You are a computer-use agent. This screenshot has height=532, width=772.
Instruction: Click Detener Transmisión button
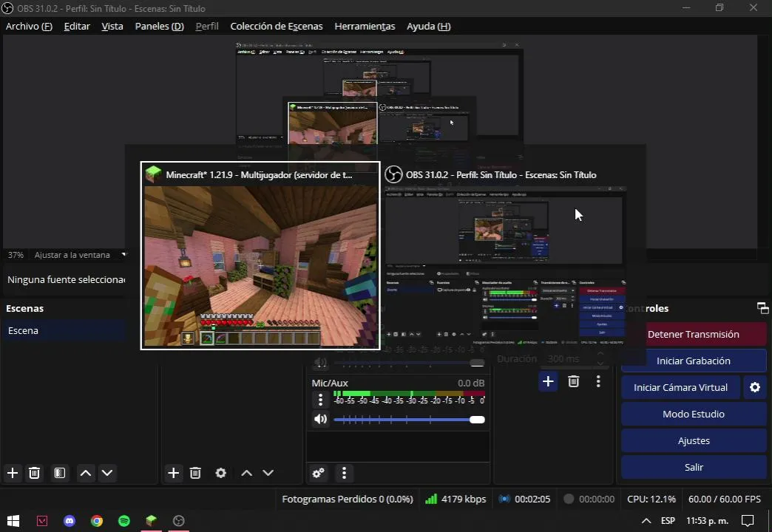[694, 334]
